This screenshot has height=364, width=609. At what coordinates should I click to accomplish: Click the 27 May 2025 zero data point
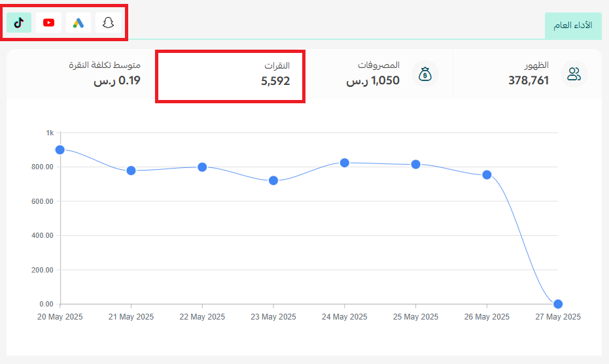point(558,304)
